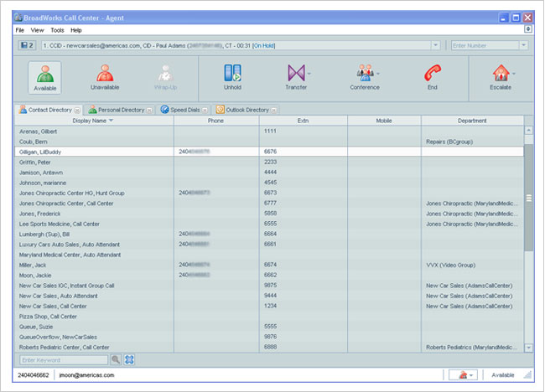Click the expand icon beside search
Viewport: 545px width, 392px height.
coord(130,359)
